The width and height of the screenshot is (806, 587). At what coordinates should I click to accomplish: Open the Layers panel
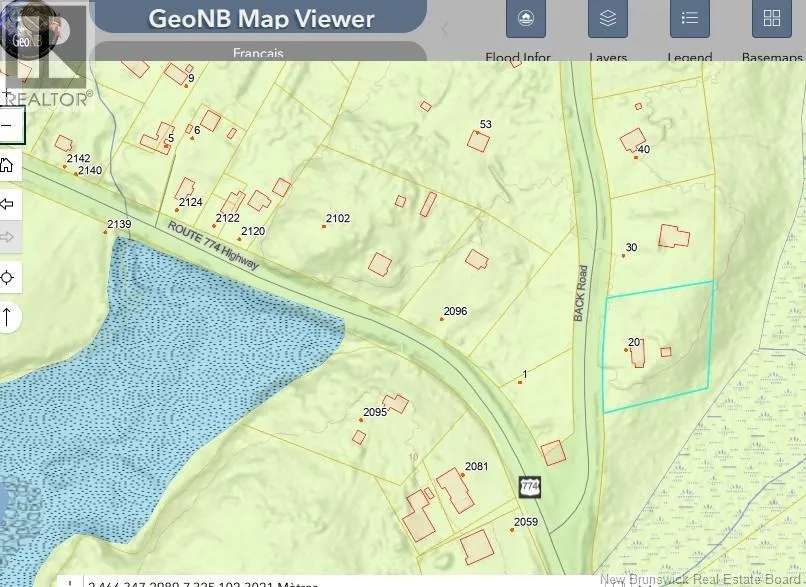(607, 19)
